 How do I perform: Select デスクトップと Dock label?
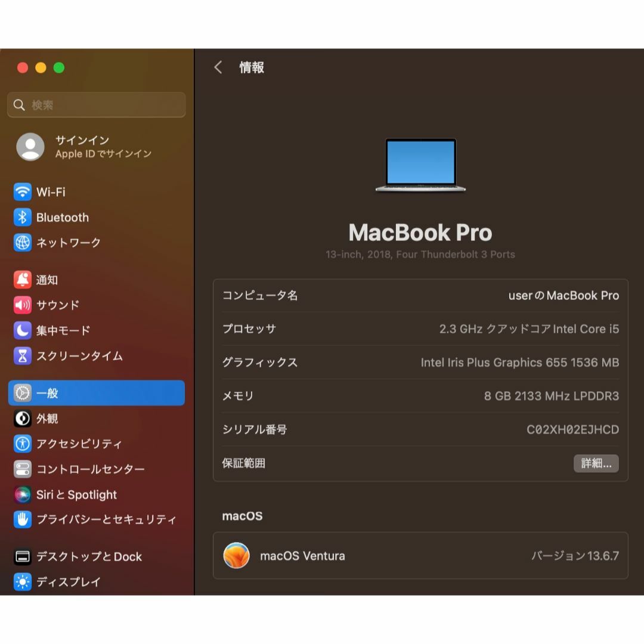tap(89, 556)
